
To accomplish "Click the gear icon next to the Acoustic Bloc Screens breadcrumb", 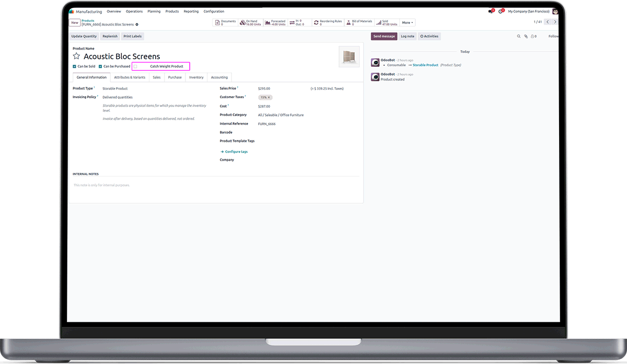I will pos(137,25).
